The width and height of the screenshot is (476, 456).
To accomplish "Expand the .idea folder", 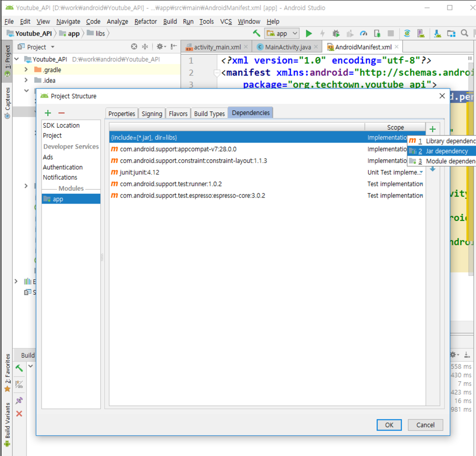I will pos(26,80).
